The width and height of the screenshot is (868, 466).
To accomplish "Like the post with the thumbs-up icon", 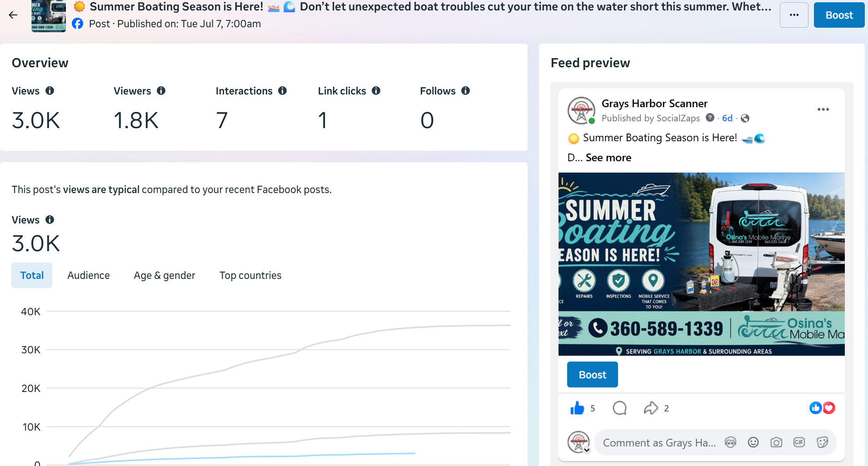I will 577,408.
